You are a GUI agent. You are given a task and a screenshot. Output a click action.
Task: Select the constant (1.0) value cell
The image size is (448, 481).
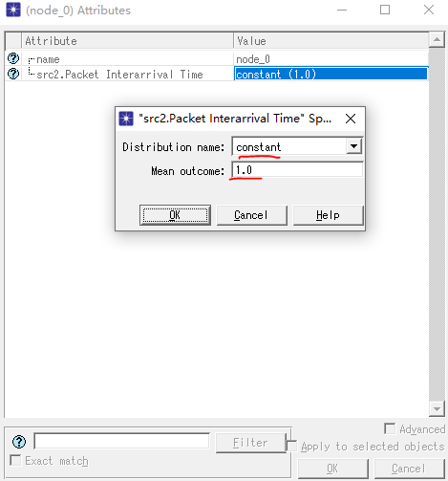click(x=331, y=74)
